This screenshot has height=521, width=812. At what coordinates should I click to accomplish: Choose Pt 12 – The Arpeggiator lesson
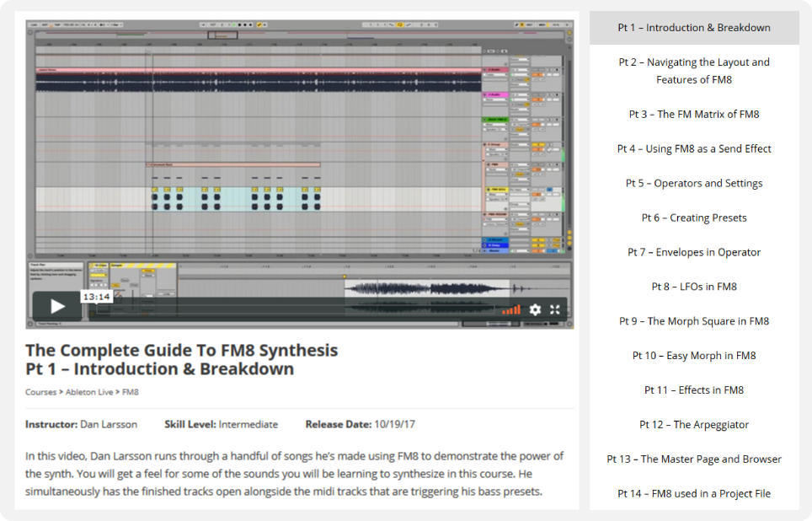pos(694,425)
